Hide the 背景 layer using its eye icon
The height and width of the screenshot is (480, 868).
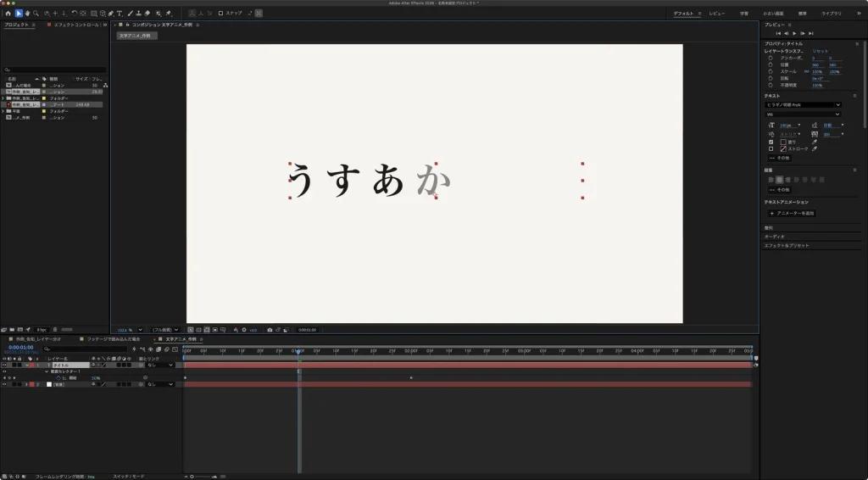click(4, 384)
